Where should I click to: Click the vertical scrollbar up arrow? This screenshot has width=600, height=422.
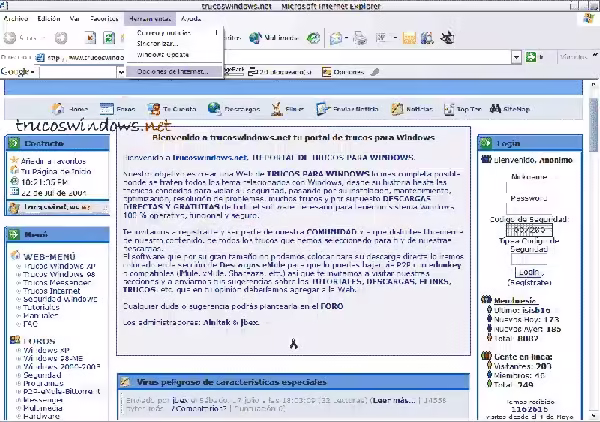click(x=593, y=85)
